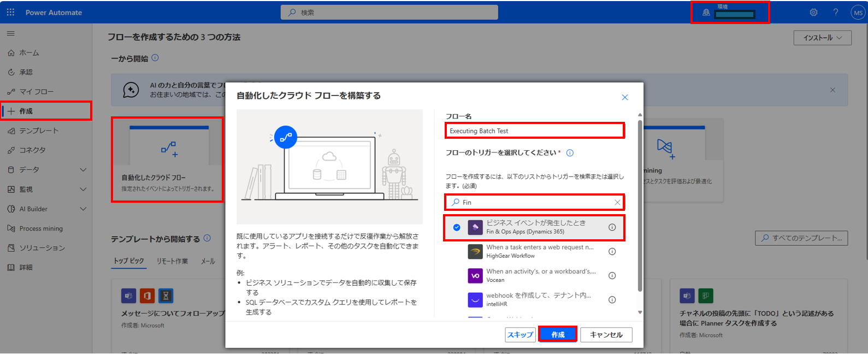This screenshot has height=354, width=868.
Task: Click Teams icon on the Planner template card
Action: [x=687, y=296]
